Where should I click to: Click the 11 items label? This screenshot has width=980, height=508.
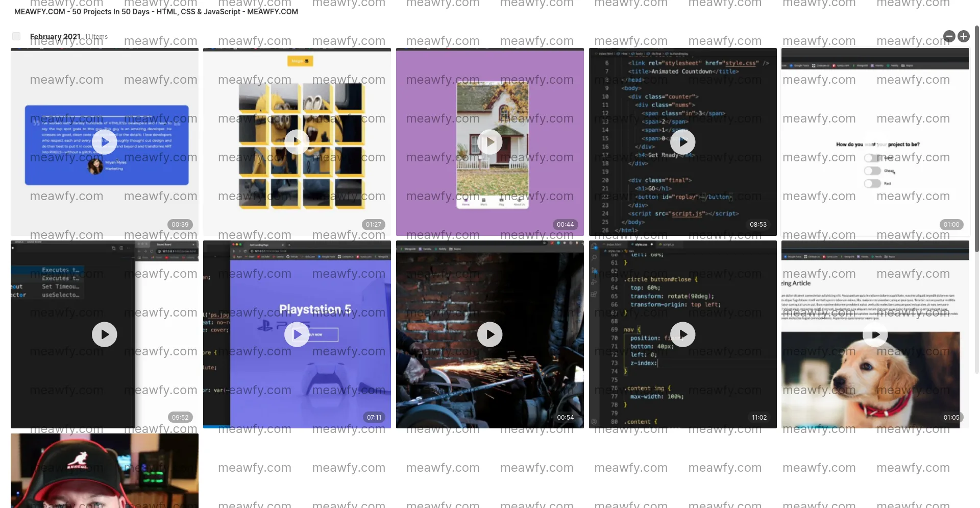[96, 36]
